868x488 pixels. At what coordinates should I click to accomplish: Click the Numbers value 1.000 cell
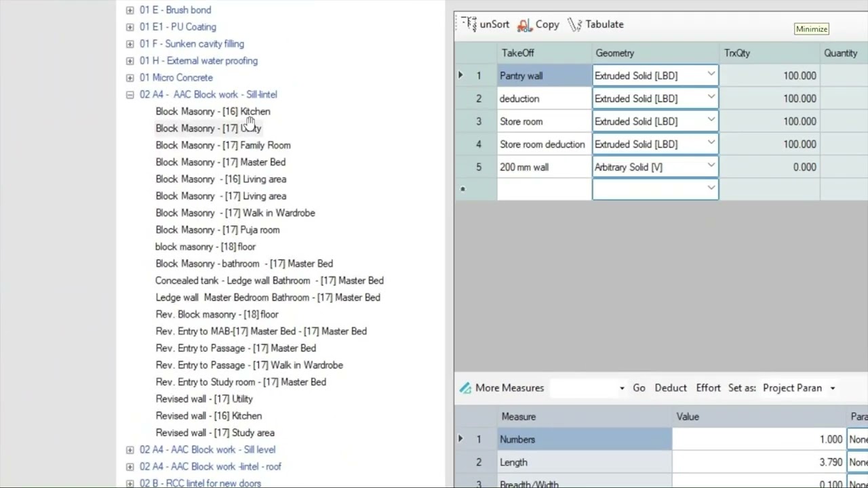[x=759, y=439]
